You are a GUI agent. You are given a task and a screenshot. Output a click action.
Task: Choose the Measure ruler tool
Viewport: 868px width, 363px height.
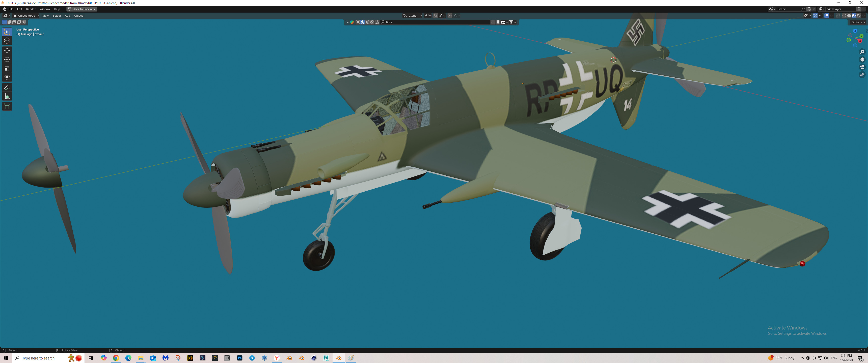[x=7, y=96]
